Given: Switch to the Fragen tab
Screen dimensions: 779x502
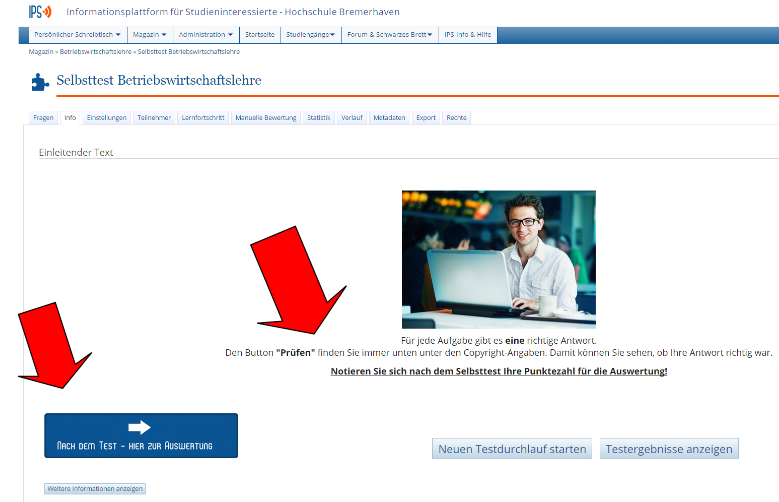Looking at the screenshot, I should click(x=43, y=118).
